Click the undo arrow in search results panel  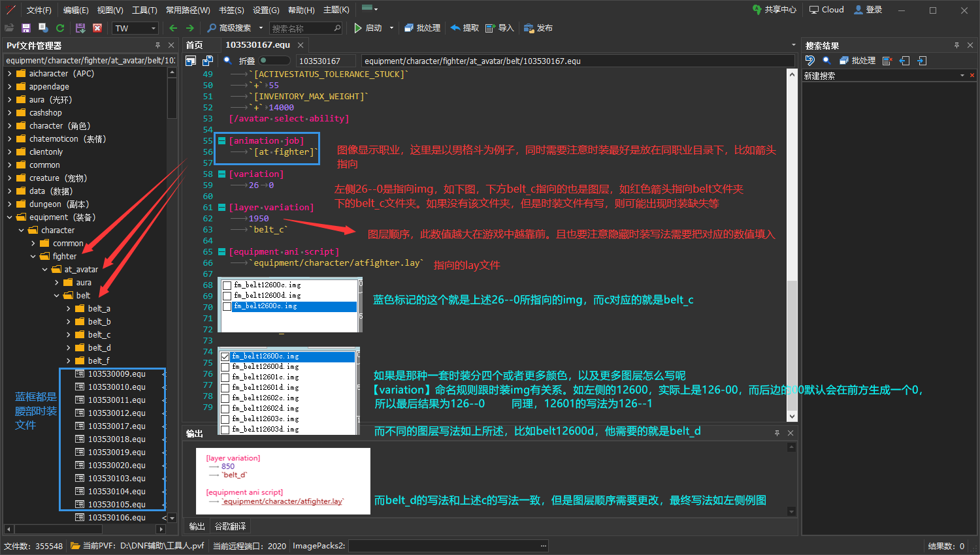coord(810,61)
